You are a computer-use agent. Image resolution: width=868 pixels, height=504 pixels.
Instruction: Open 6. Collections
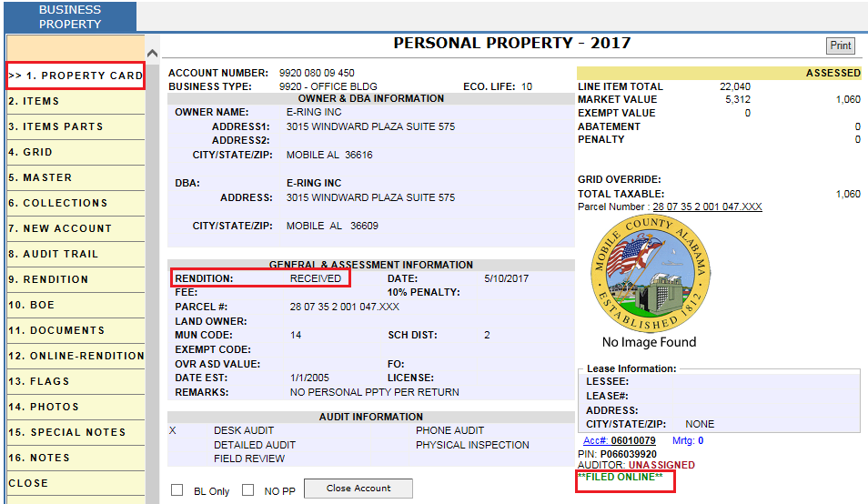[76, 203]
